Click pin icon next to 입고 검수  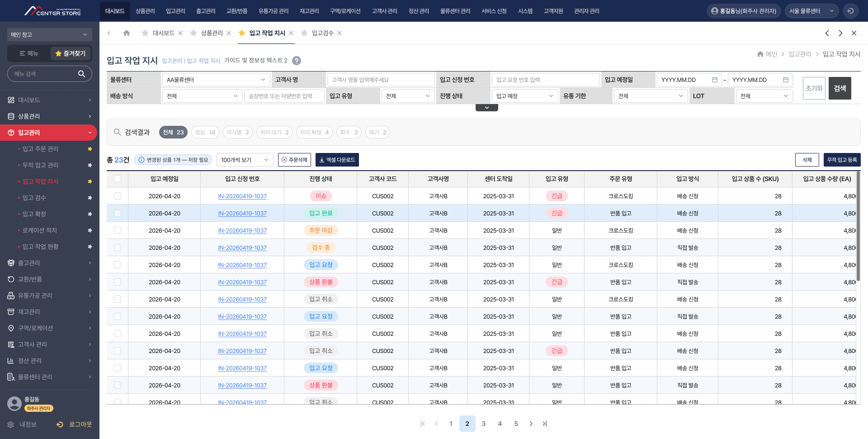tap(90, 198)
